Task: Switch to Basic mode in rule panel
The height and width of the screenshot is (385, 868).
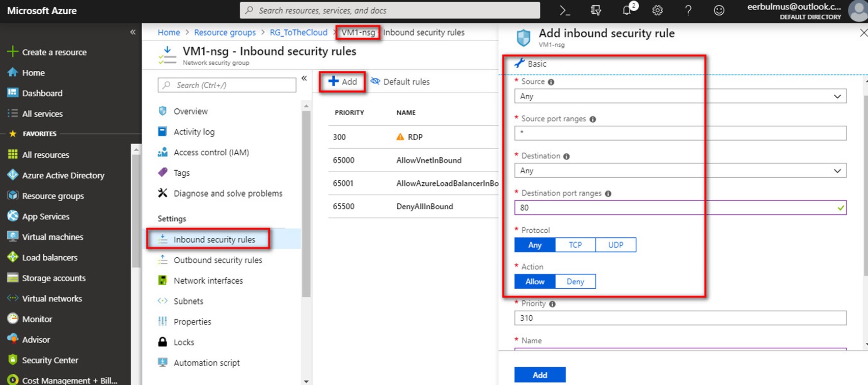Action: click(530, 64)
